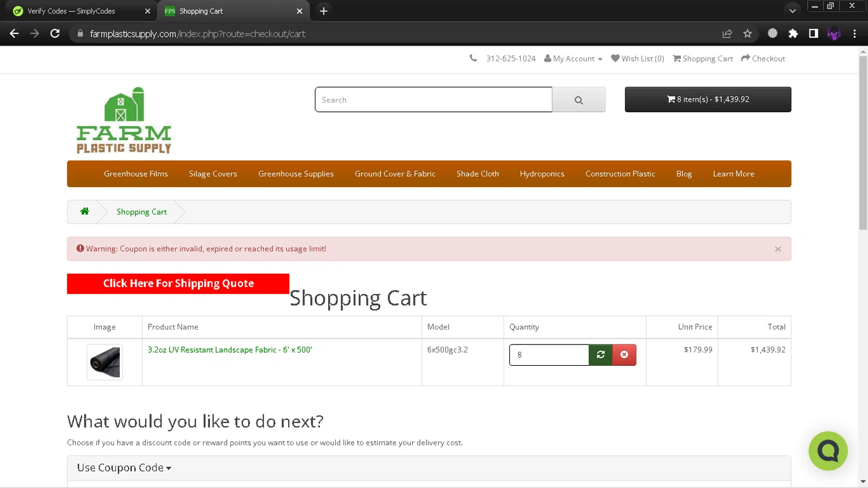Close the Verify Codes tab
Screen dimensions: 868x488
(148, 11)
